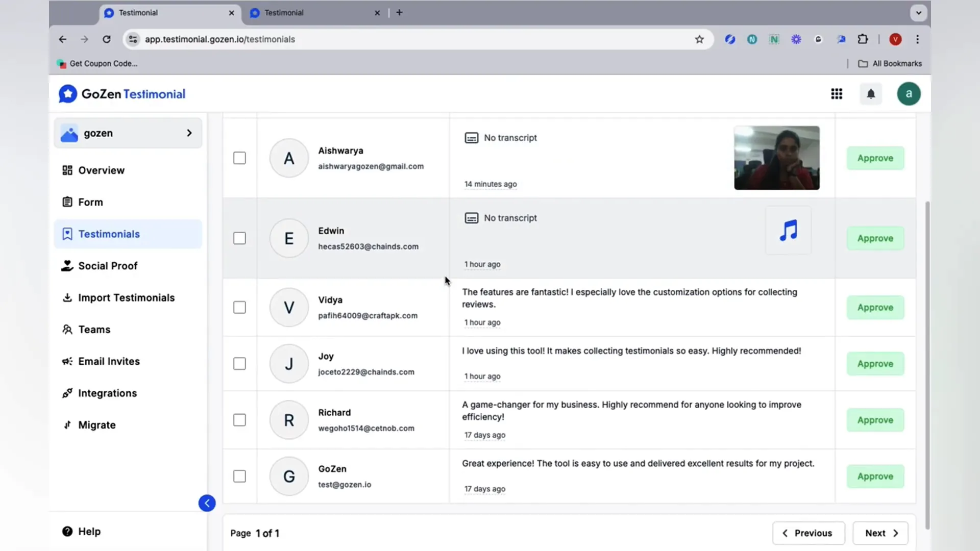Open browser extensions puzzle icon
The height and width of the screenshot is (551, 980).
coord(863,39)
